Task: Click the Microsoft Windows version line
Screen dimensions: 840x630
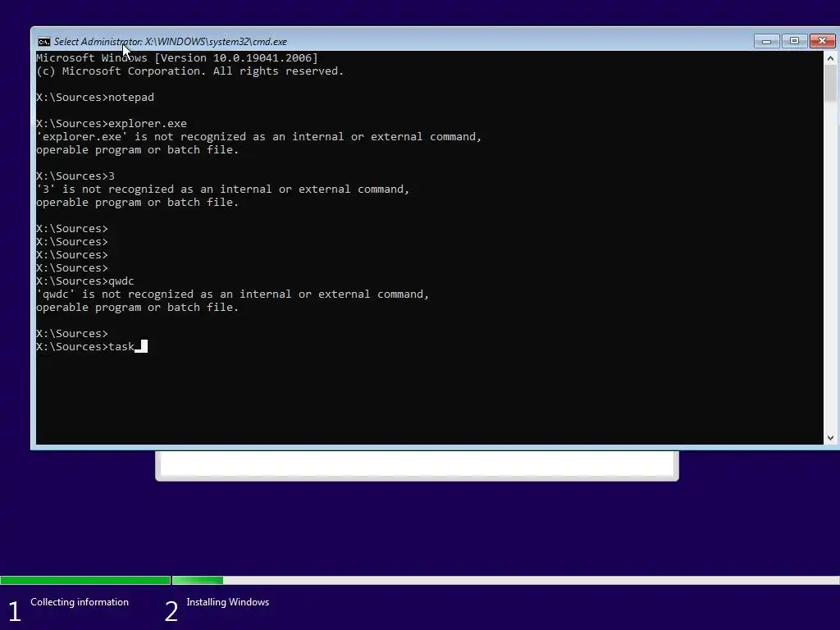Action: click(x=177, y=58)
